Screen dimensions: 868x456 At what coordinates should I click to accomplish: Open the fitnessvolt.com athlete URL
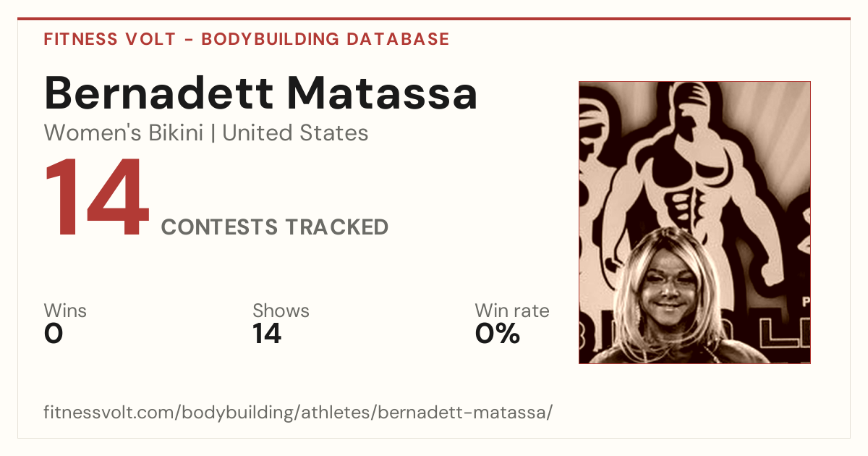pyautogui.click(x=298, y=413)
